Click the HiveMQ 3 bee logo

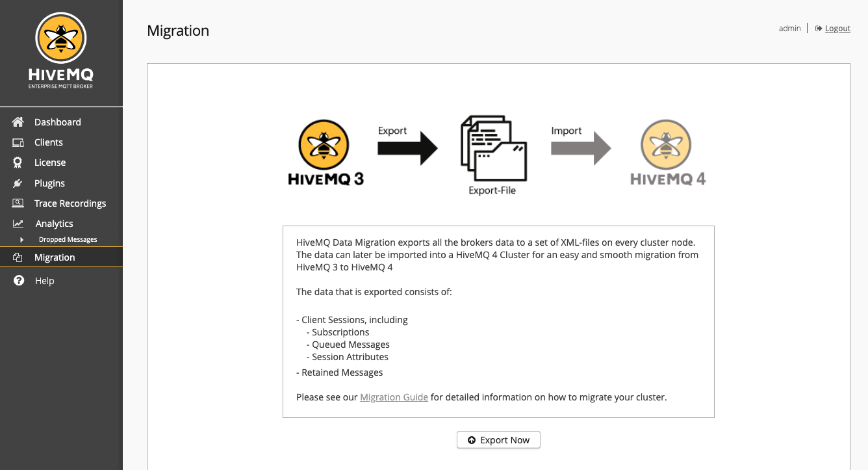[324, 145]
